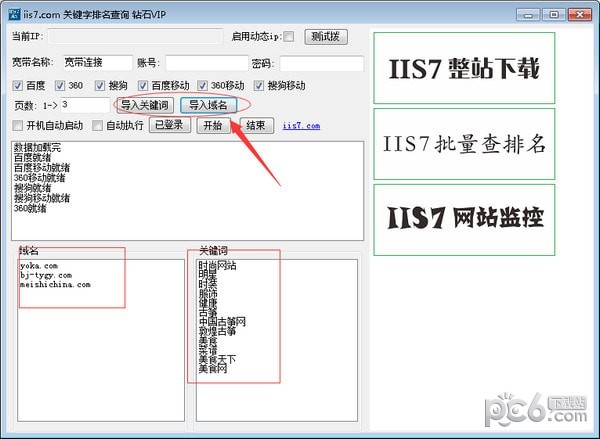Select log line 百度移动就绪
The image size is (600, 439).
click(x=42, y=168)
